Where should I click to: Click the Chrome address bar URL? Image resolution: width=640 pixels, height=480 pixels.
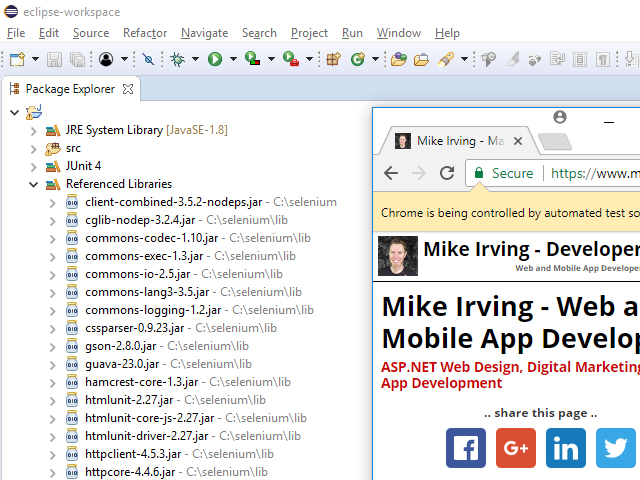pyautogui.click(x=595, y=173)
